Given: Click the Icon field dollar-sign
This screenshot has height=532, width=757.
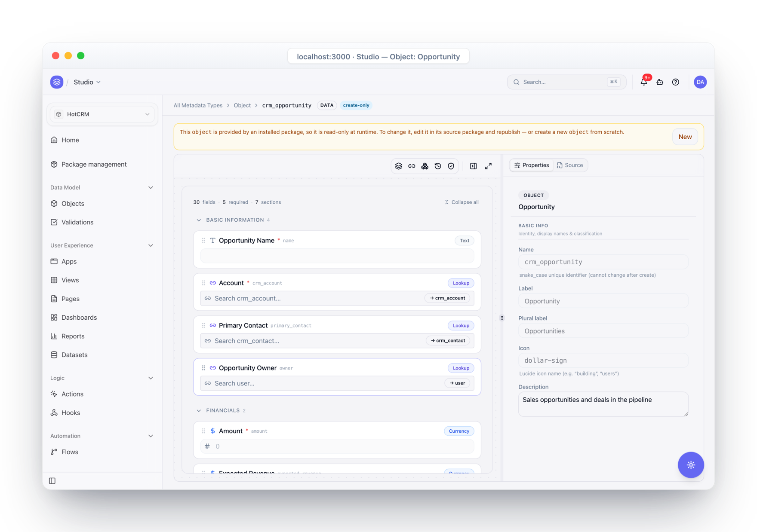Looking at the screenshot, I should (x=603, y=361).
